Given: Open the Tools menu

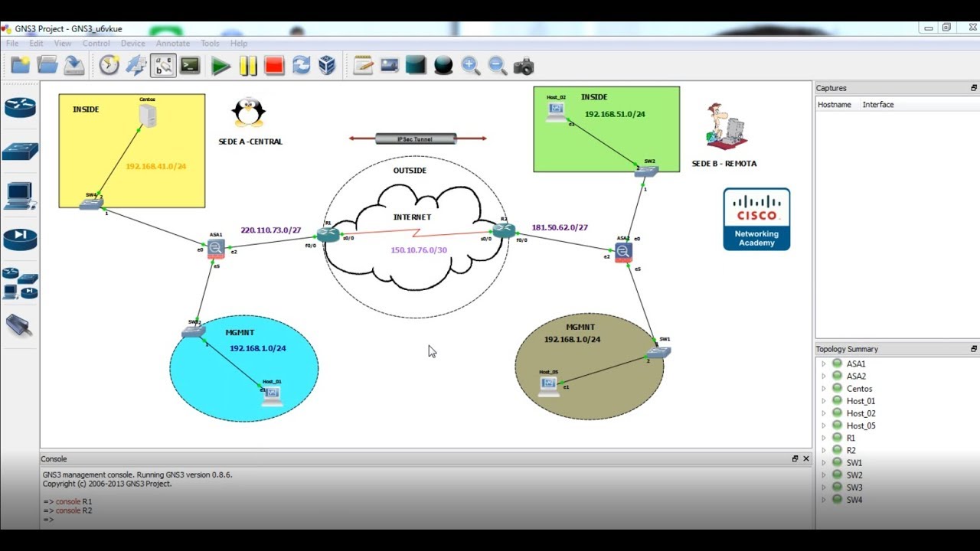Looking at the screenshot, I should pos(210,44).
